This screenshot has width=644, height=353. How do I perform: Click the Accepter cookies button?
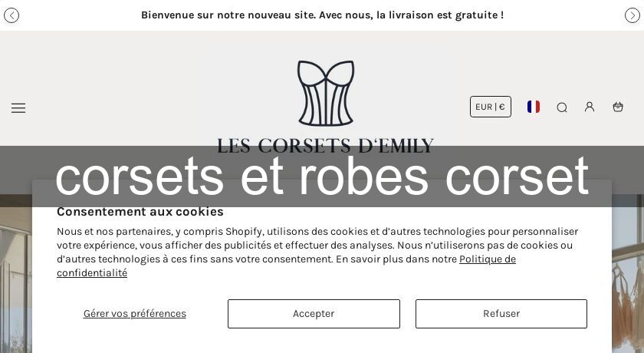click(314, 314)
